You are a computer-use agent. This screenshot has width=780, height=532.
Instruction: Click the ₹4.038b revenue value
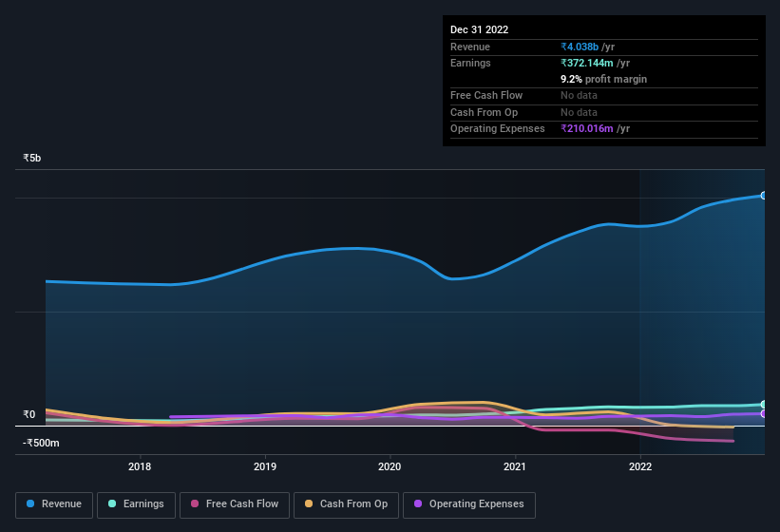tap(580, 47)
